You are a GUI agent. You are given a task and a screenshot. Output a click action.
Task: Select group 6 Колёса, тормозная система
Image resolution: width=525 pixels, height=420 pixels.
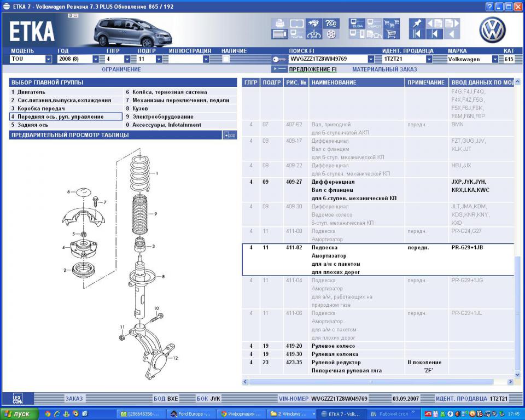pos(180,92)
